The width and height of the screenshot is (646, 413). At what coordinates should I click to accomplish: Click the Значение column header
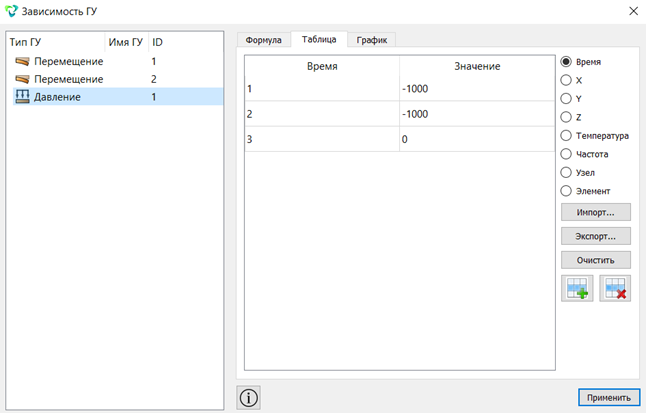click(477, 66)
